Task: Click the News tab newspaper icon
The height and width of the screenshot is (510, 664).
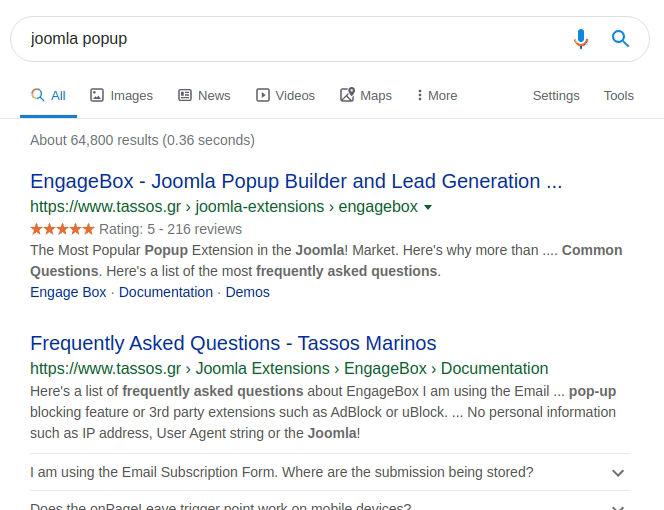Action: point(185,95)
